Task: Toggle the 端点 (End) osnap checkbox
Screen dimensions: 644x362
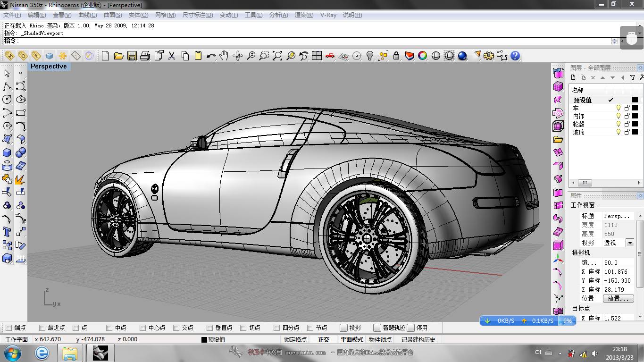Action: 8,328
